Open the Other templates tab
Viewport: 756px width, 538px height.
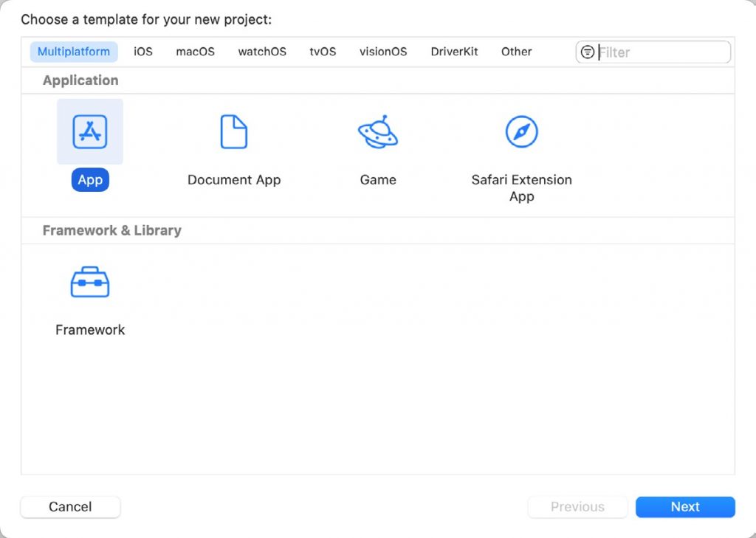point(516,52)
